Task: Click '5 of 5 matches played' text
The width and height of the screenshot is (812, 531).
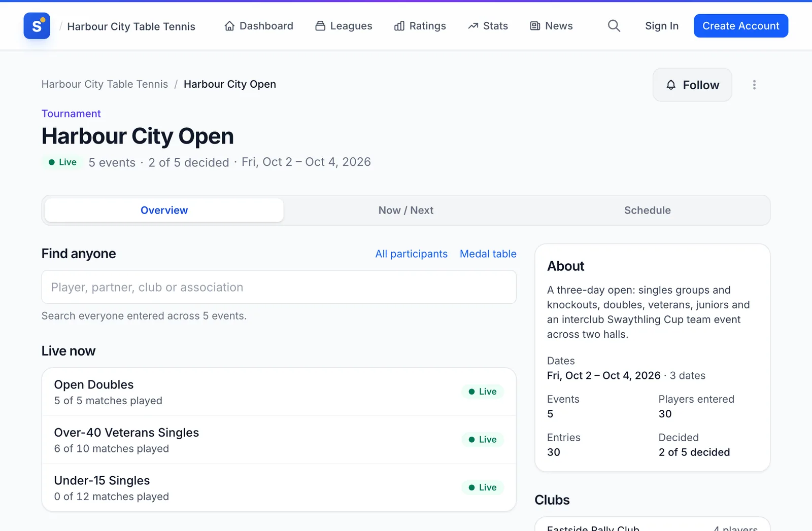Action: [x=108, y=401]
